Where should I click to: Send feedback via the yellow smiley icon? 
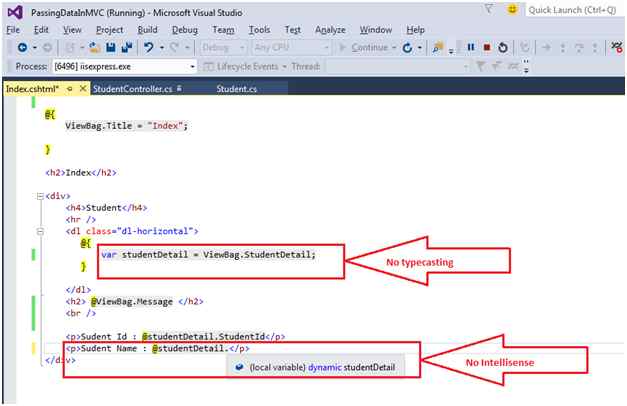point(512,9)
